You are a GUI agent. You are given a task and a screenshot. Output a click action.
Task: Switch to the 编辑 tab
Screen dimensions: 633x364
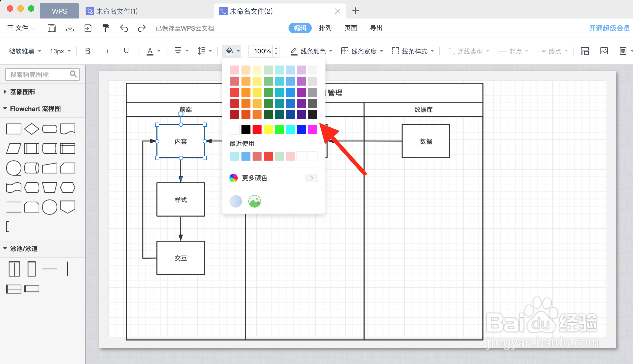click(300, 28)
